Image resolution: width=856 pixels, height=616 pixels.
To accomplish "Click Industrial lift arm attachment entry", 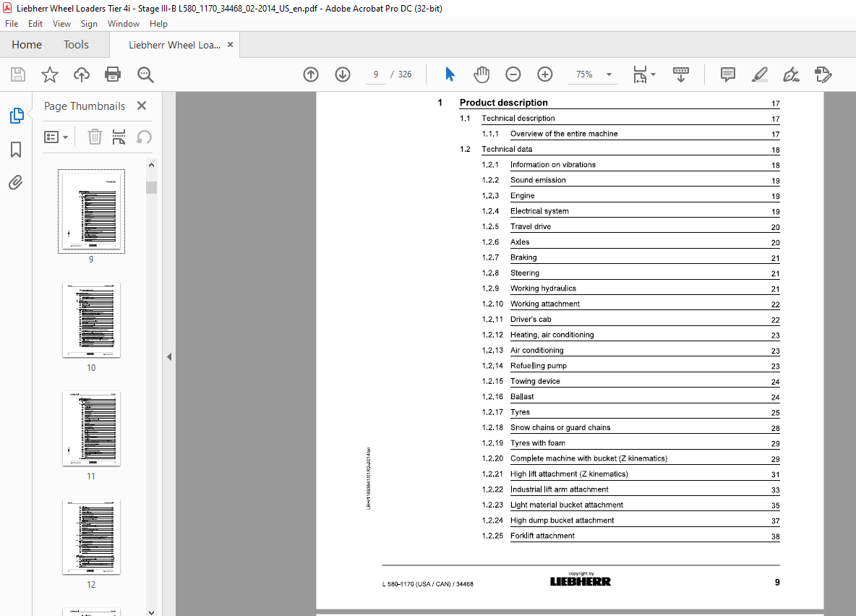I will (x=559, y=490).
